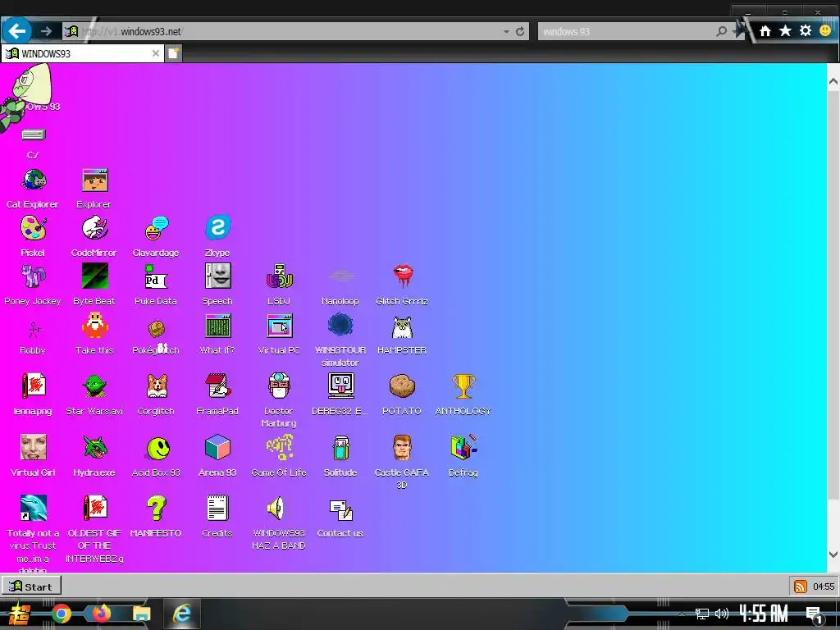Open the Take this icon
Image resolution: width=840 pixels, height=630 pixels.
click(95, 326)
